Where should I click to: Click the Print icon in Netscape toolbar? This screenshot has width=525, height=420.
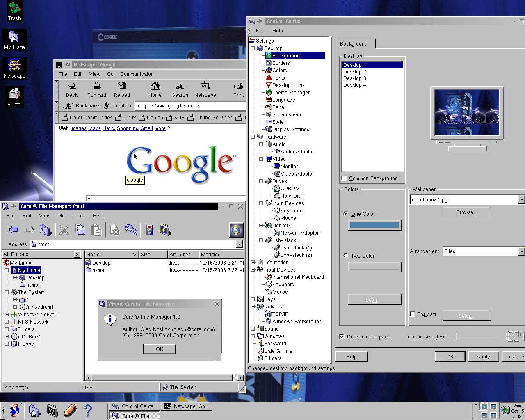[238, 89]
